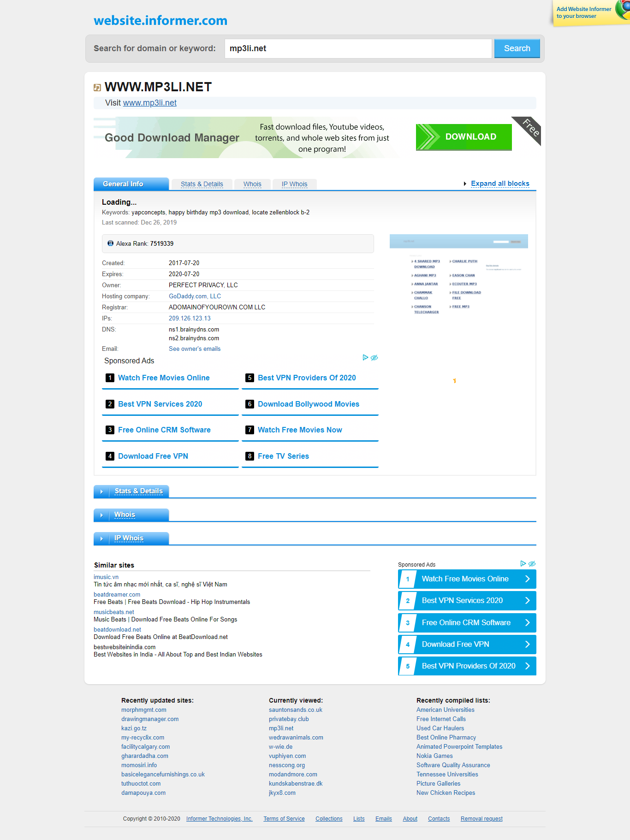Open the similar site beatdownload.net
The image size is (630, 840).
[117, 630]
